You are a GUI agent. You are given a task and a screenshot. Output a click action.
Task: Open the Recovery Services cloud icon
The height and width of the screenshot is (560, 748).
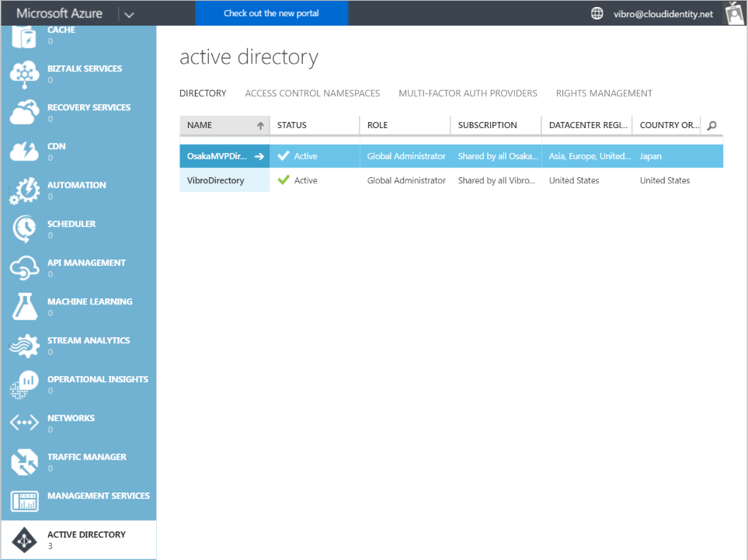tap(24, 113)
